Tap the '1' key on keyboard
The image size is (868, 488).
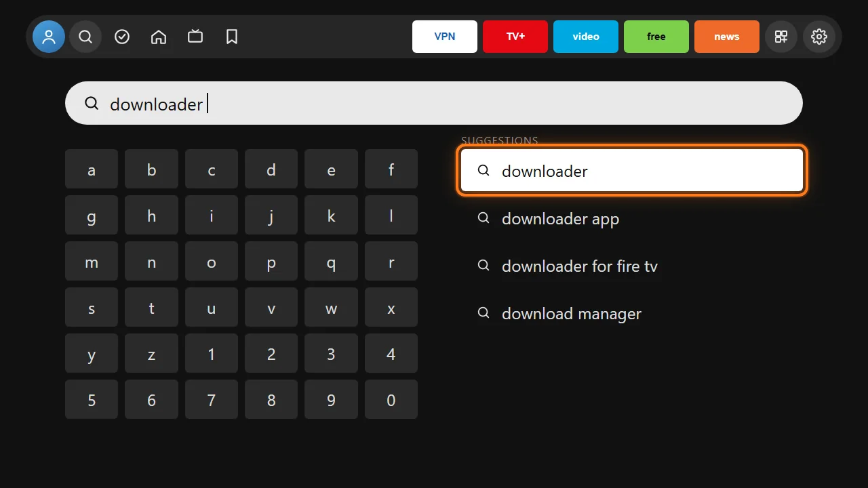click(212, 353)
